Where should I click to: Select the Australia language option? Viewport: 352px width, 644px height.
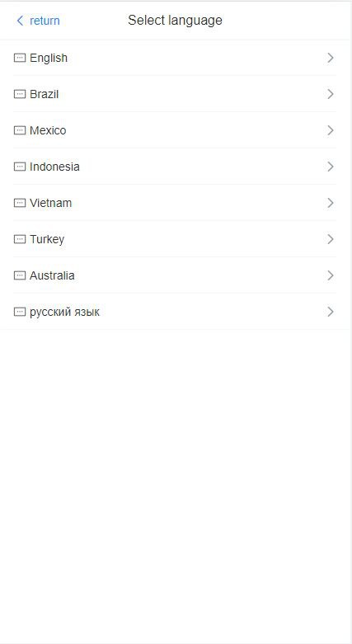point(175,275)
